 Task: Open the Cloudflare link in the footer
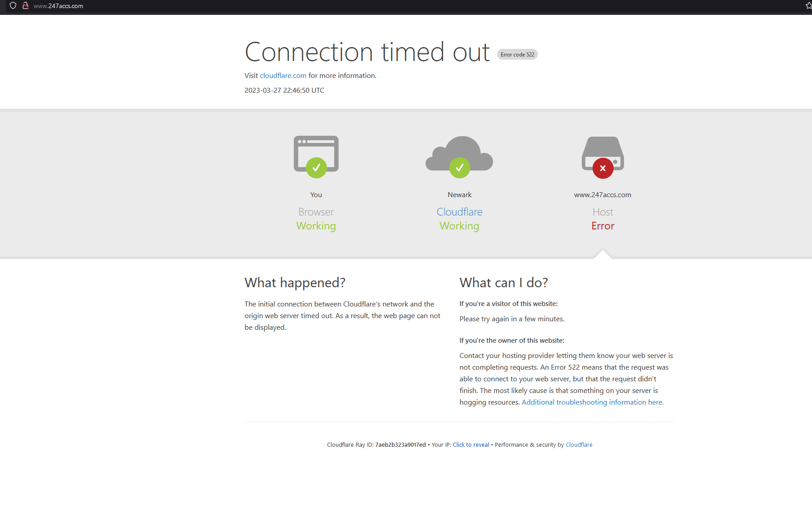579,444
